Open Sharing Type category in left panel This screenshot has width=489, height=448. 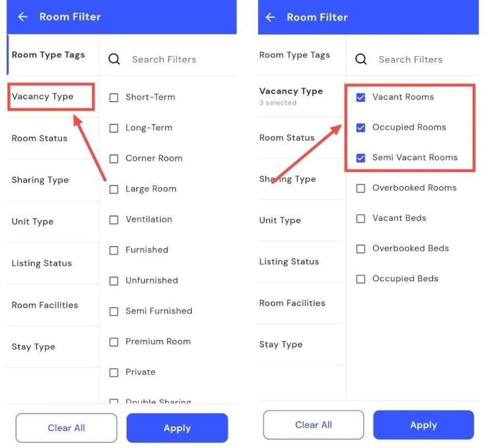coord(40,180)
